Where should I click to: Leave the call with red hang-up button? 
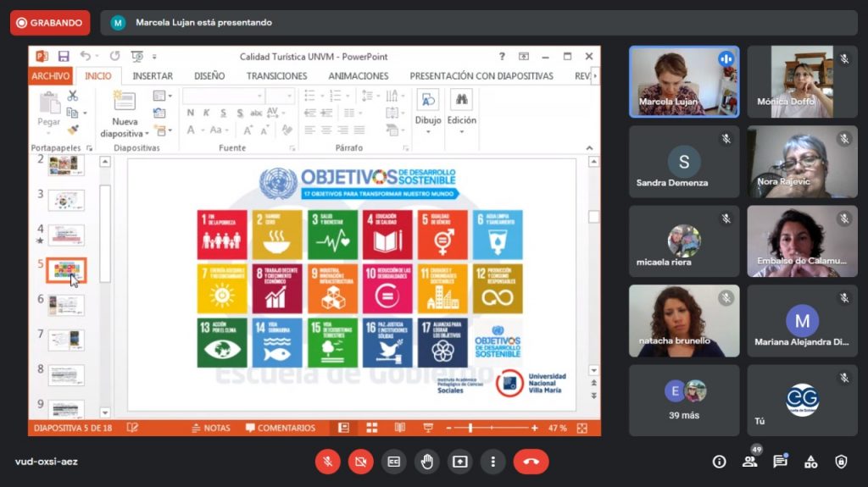pos(531,462)
